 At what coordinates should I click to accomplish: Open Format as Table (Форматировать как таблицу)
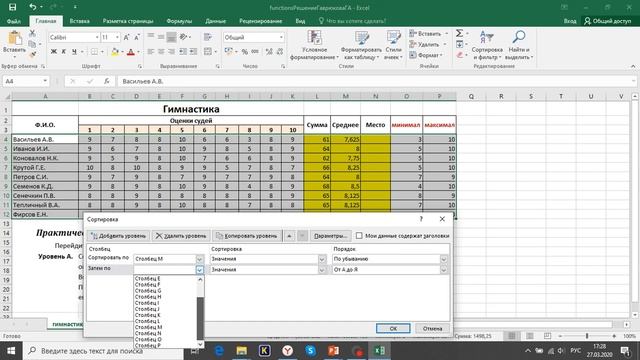coord(361,45)
